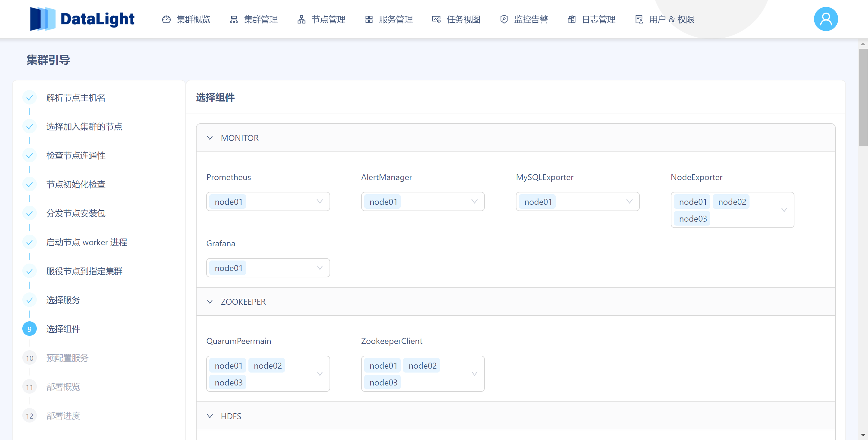The image size is (868, 440).
Task: Collapse the ZOOKEEPER section chevron
Action: pos(210,302)
